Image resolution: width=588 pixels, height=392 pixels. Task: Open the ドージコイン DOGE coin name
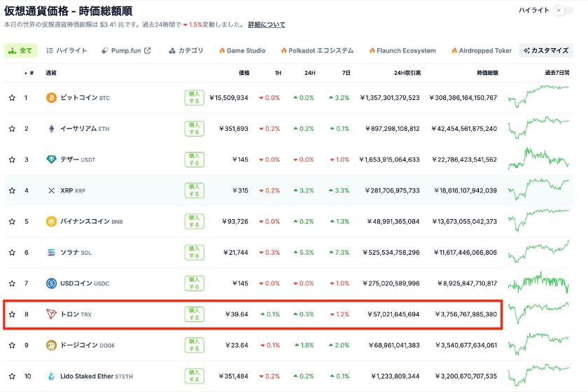click(x=87, y=346)
